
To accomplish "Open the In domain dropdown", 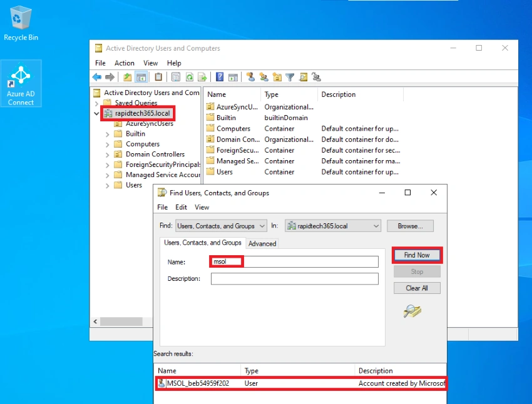I will 333,226.
